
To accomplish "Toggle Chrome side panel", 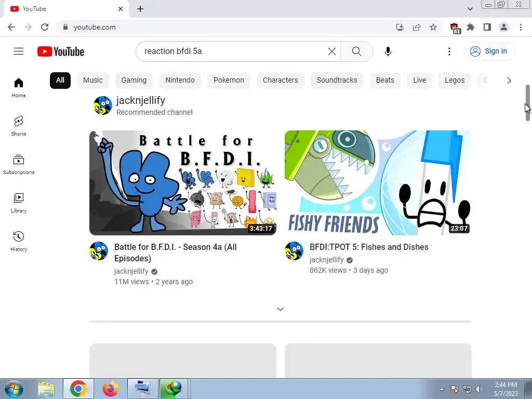I will (487, 27).
